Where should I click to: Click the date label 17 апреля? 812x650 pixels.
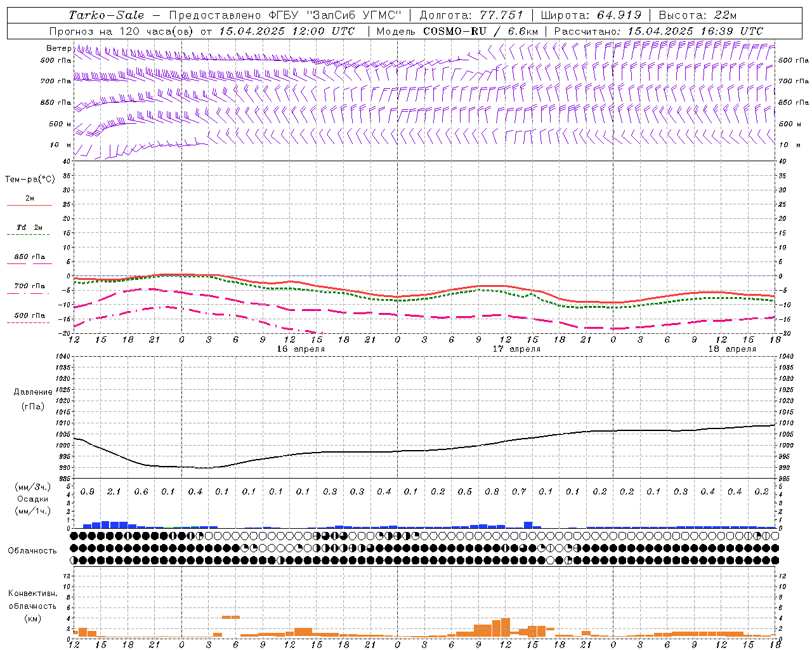coord(516,349)
